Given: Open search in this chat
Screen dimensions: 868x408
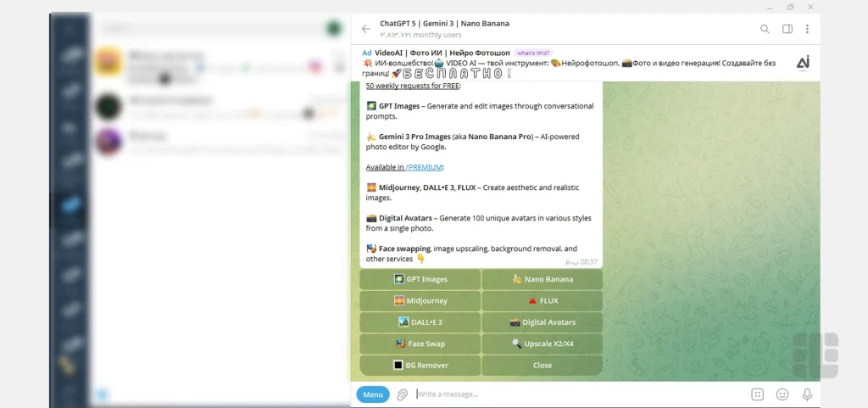Looking at the screenshot, I should coord(765,29).
